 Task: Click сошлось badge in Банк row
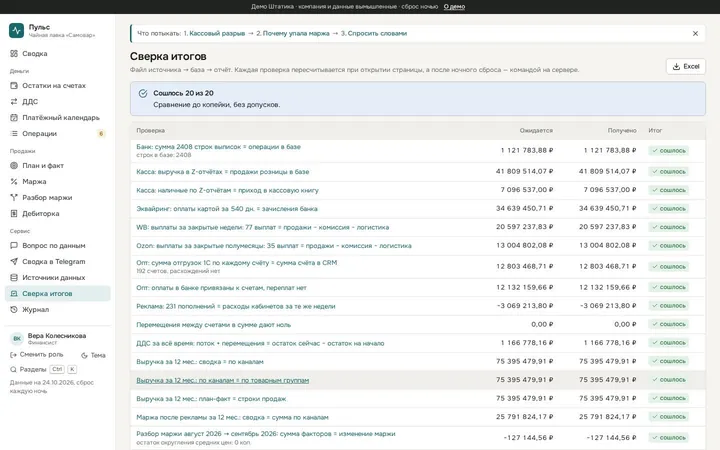point(669,151)
